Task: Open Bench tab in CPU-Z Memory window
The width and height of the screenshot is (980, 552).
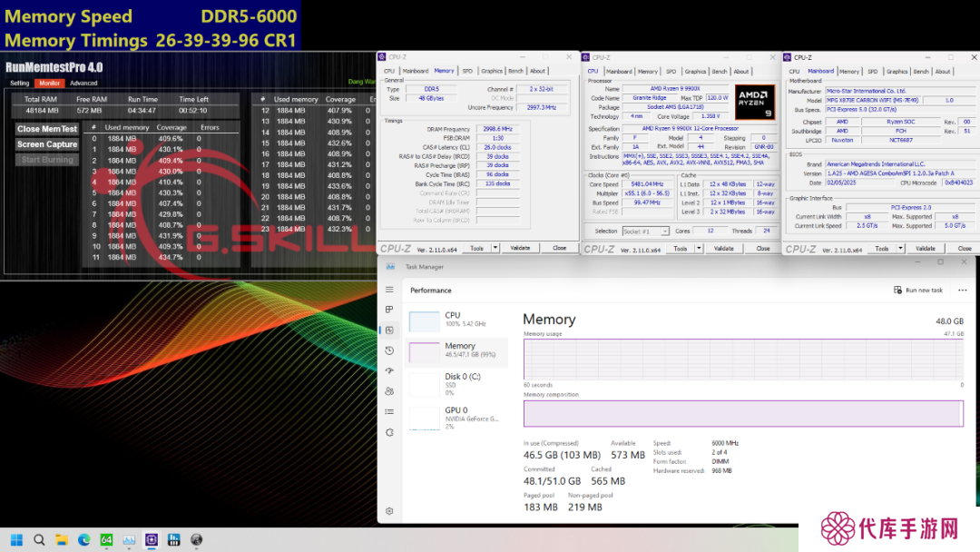Action: click(x=515, y=71)
